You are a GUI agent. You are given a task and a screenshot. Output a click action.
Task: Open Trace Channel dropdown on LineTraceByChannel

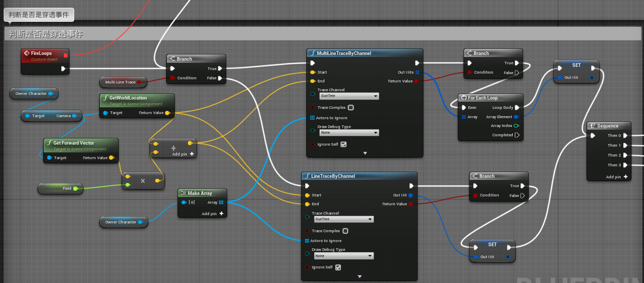[x=344, y=219]
